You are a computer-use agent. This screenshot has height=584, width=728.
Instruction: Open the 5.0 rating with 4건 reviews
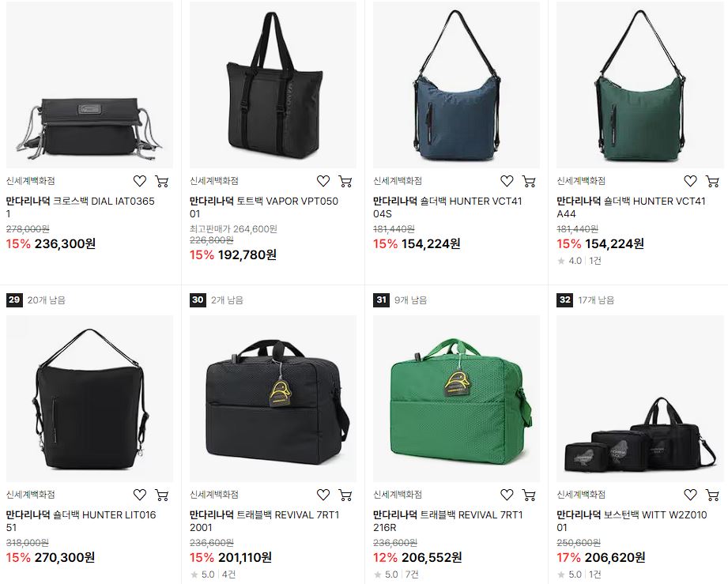click(x=213, y=575)
